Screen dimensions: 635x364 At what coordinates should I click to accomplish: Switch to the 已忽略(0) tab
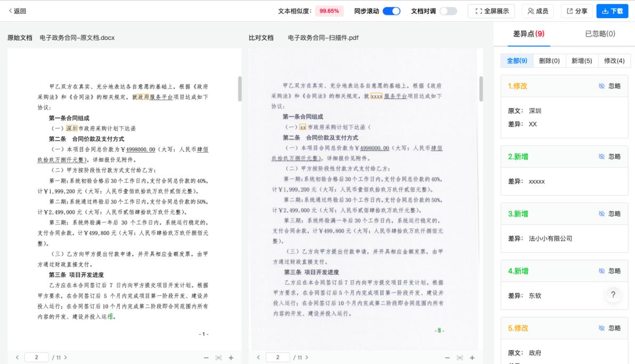600,34
